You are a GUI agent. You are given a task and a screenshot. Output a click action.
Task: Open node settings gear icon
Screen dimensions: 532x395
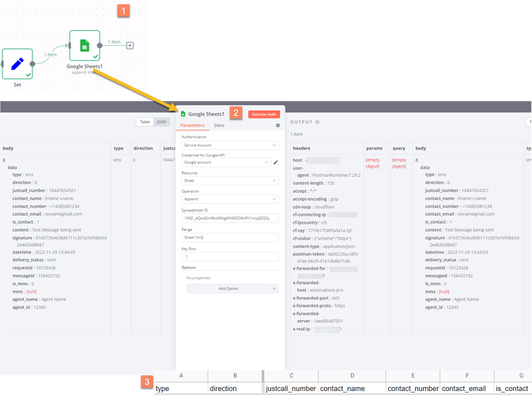278,126
